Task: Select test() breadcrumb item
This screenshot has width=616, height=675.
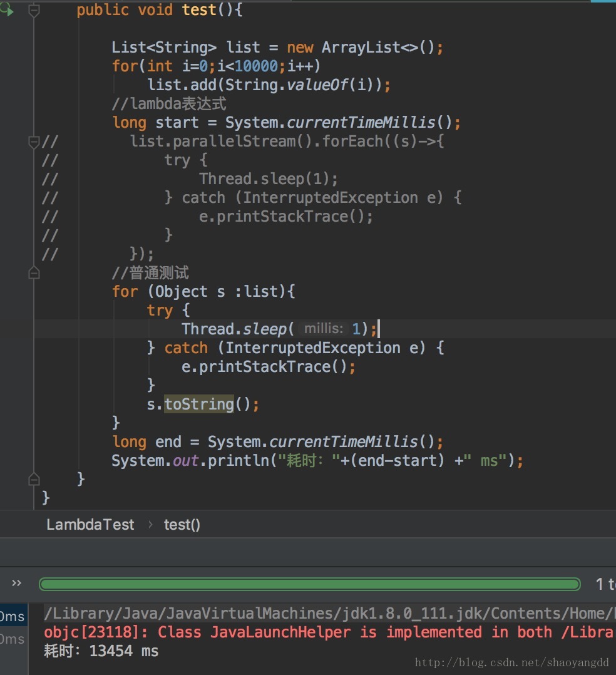Action: [x=182, y=524]
